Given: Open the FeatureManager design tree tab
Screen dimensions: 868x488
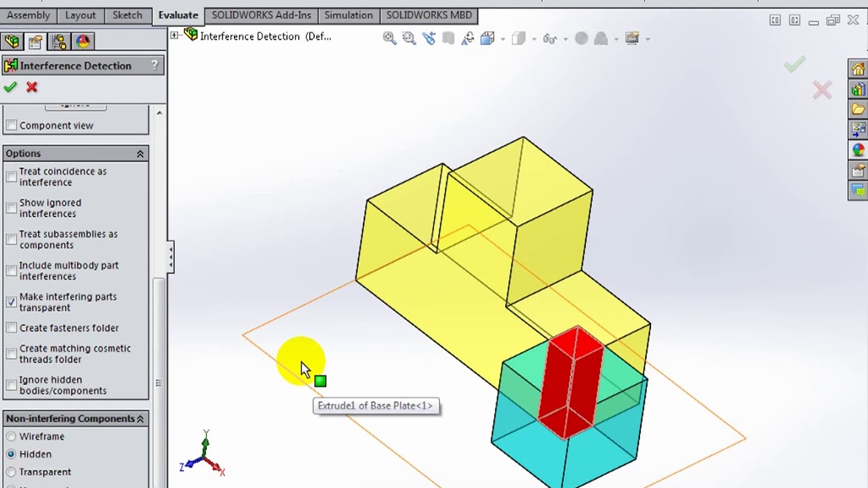Looking at the screenshot, I should click(12, 42).
